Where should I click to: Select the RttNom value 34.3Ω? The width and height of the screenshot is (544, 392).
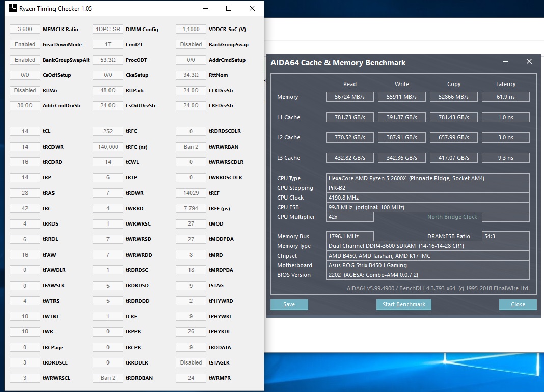(191, 75)
